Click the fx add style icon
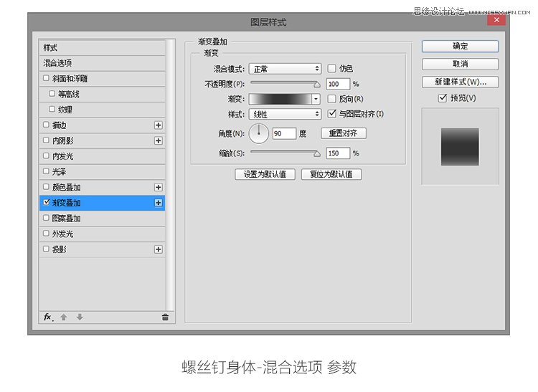 pyautogui.click(x=48, y=317)
